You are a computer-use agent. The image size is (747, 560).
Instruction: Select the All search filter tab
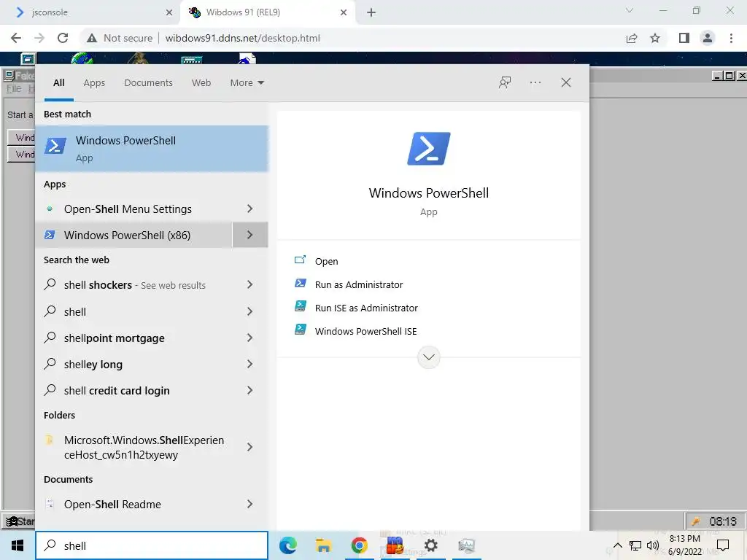coord(59,82)
